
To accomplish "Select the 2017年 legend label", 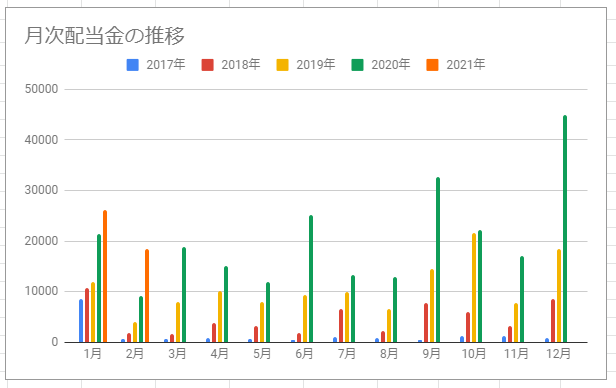I will coord(165,64).
